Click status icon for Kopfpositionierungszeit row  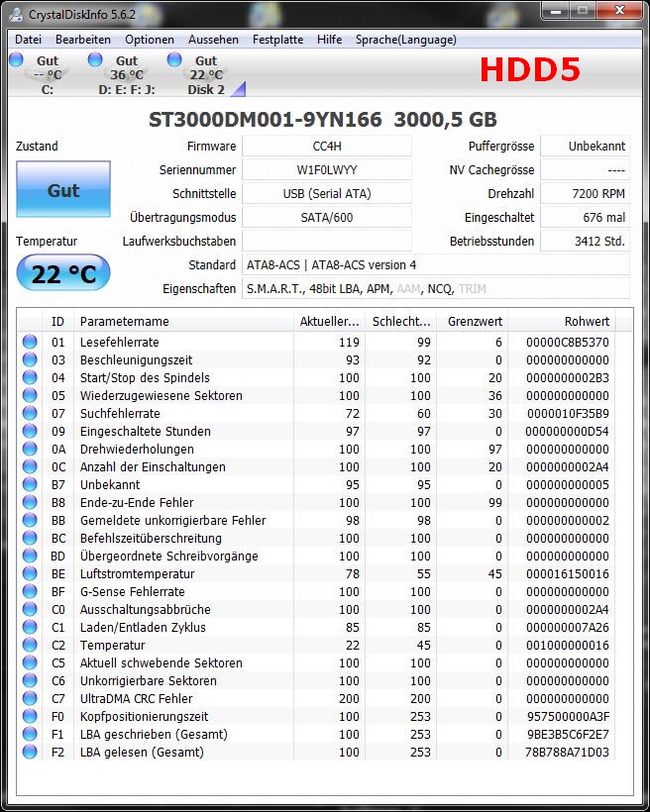click(x=30, y=716)
